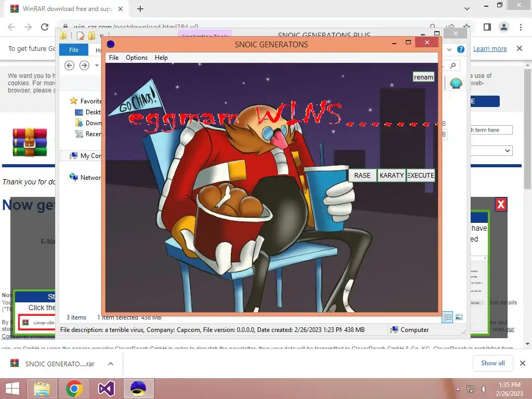Click the Explorer forward arrow button

[84, 65]
